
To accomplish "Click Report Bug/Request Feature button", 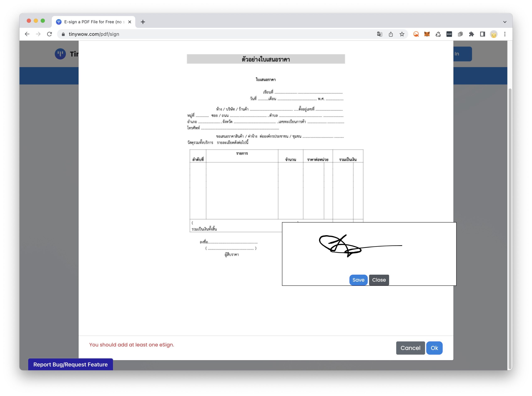I will point(70,365).
